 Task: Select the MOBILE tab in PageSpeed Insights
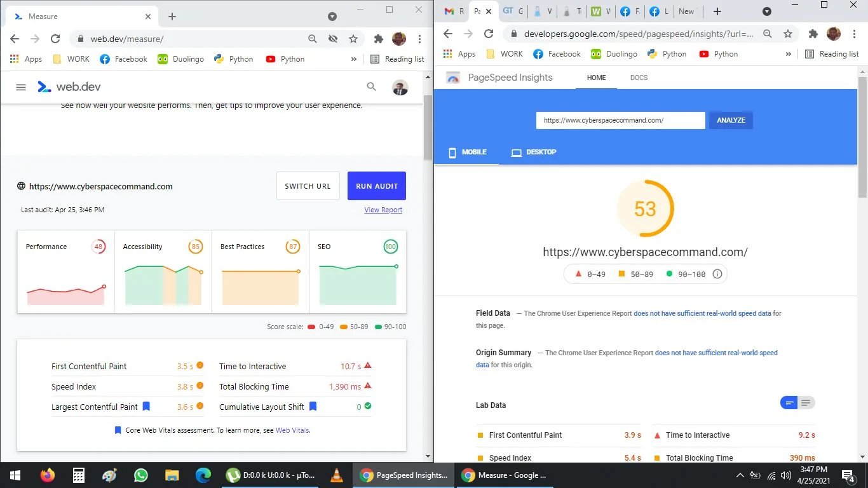click(467, 152)
